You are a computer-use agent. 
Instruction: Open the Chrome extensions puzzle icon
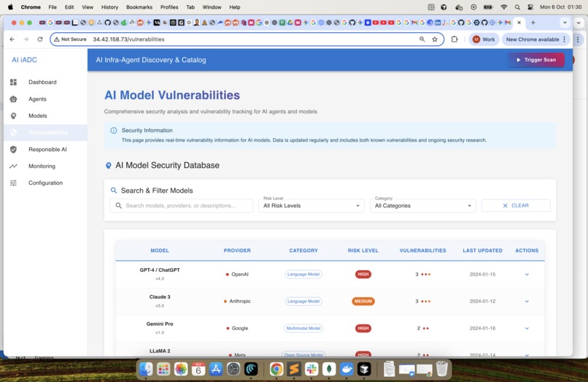[454, 39]
